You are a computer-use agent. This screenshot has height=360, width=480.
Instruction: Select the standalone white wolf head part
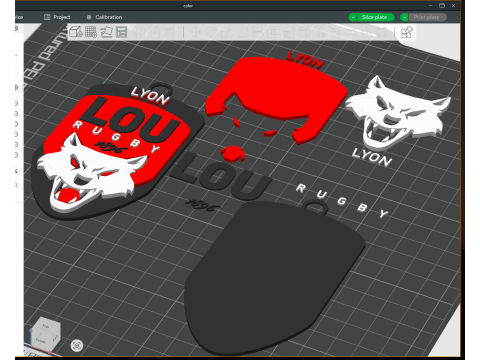[x=398, y=112]
